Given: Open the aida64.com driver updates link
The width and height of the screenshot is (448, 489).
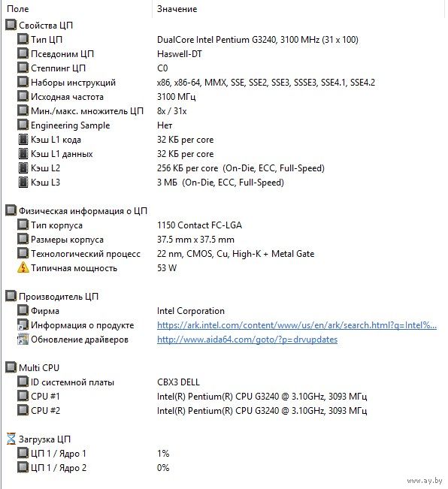Looking at the screenshot, I should (x=247, y=340).
